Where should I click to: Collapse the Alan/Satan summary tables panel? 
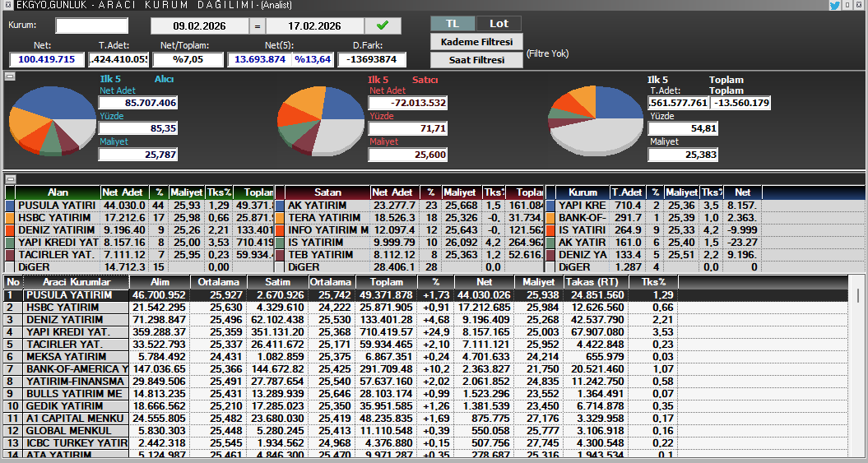point(9,178)
